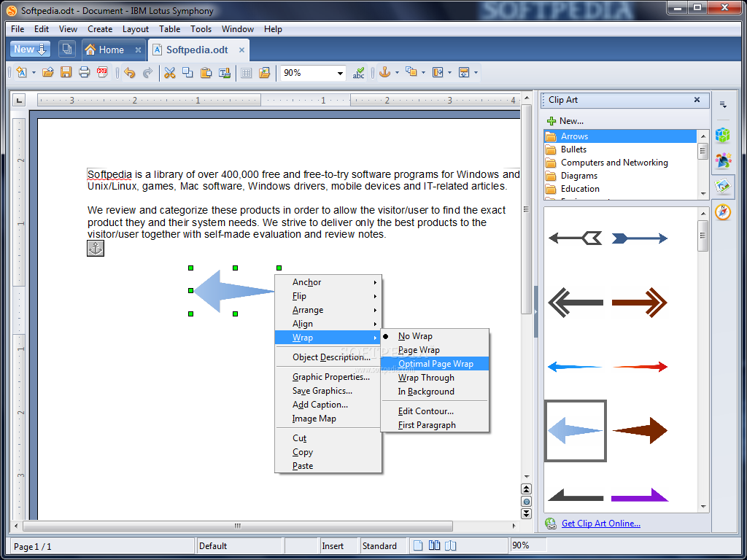The height and width of the screenshot is (560, 747).
Task: Expand the Anchor submenu
Action: 328,282
